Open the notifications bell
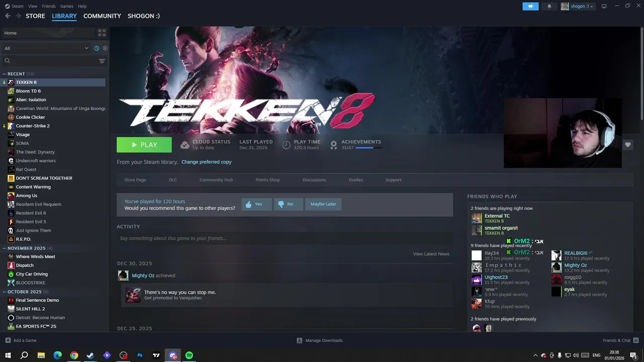Screen dimensions: 644x362 tap(549, 6)
